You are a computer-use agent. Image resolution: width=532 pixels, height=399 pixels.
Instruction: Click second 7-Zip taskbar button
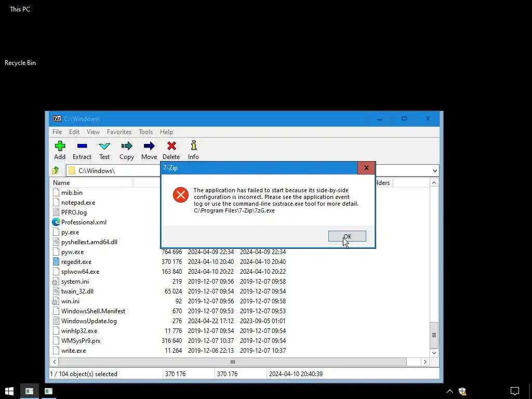point(48,391)
